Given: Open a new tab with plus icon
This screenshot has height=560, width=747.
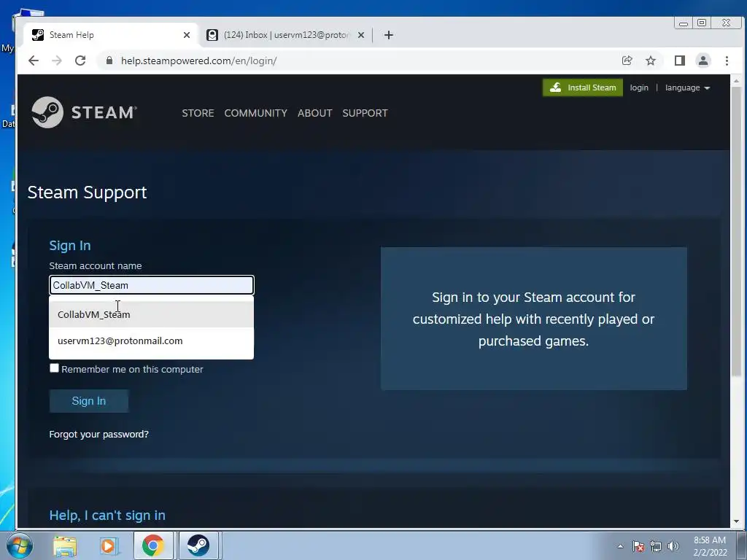Looking at the screenshot, I should point(388,35).
